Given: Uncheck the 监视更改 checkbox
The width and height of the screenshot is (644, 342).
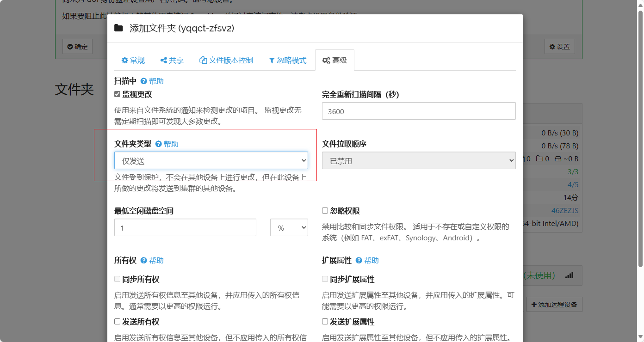Looking at the screenshot, I should coord(118,94).
